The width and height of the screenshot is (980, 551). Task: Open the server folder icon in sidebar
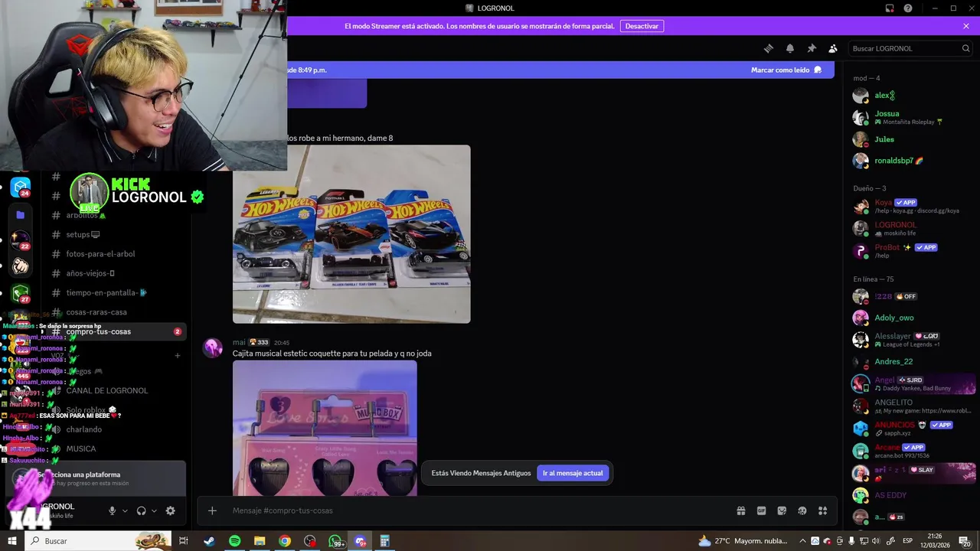tap(21, 215)
